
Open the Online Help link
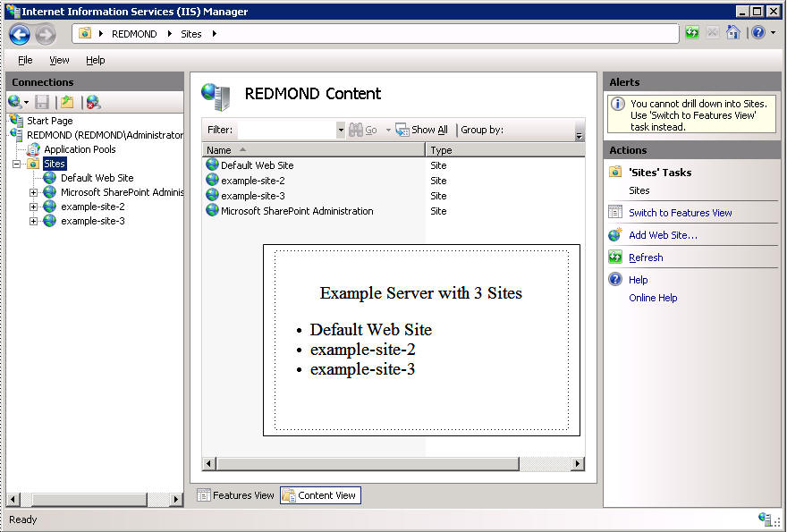[x=653, y=298]
